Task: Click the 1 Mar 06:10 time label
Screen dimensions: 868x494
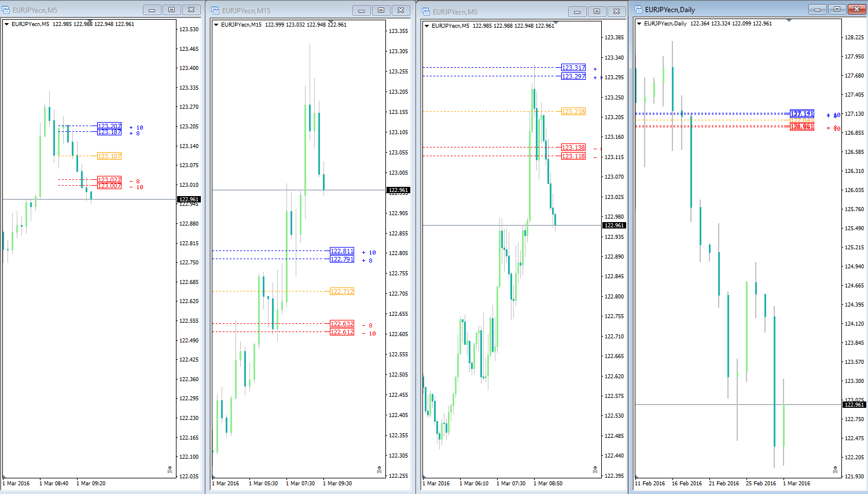Action: tap(474, 484)
